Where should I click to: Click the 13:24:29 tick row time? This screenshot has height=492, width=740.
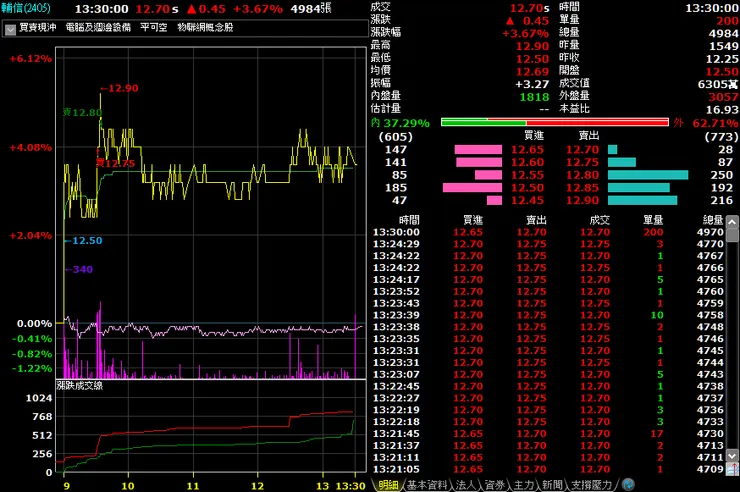[396, 244]
